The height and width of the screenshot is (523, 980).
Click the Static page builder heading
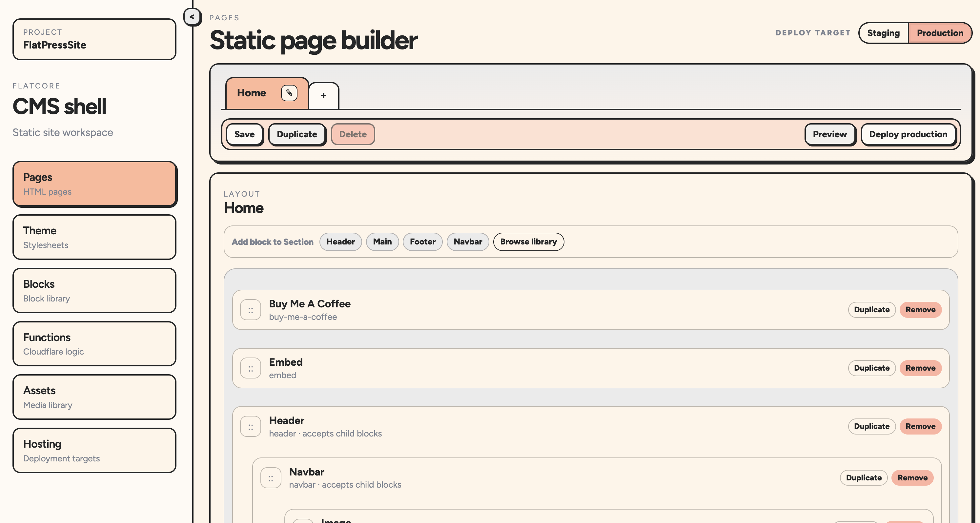314,40
